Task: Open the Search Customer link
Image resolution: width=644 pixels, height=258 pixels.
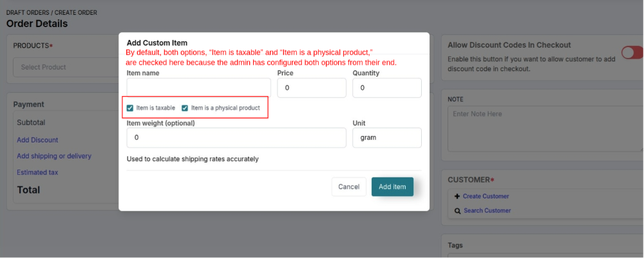Action: click(487, 211)
